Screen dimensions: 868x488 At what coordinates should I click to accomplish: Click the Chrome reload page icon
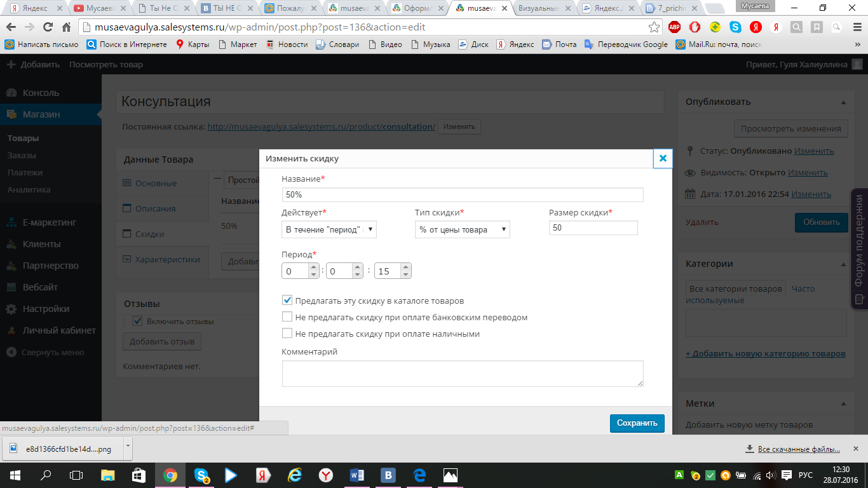pos(48,27)
